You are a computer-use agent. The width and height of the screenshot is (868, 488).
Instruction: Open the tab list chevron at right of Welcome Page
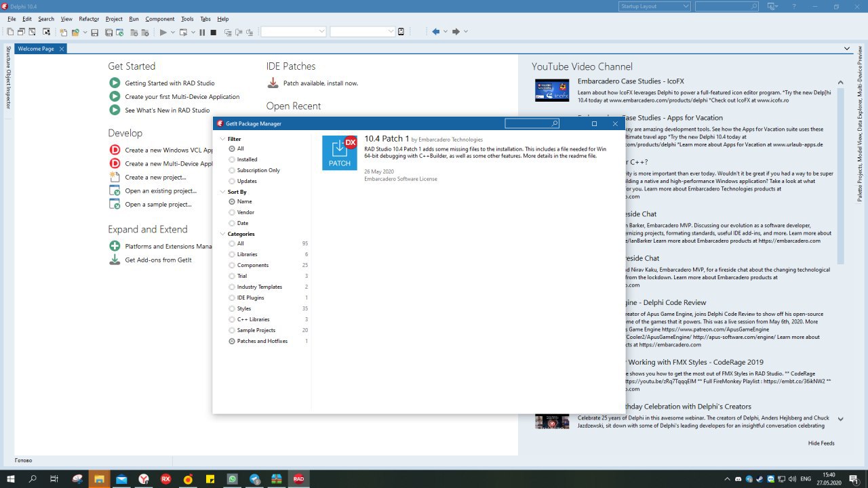pyautogui.click(x=847, y=49)
